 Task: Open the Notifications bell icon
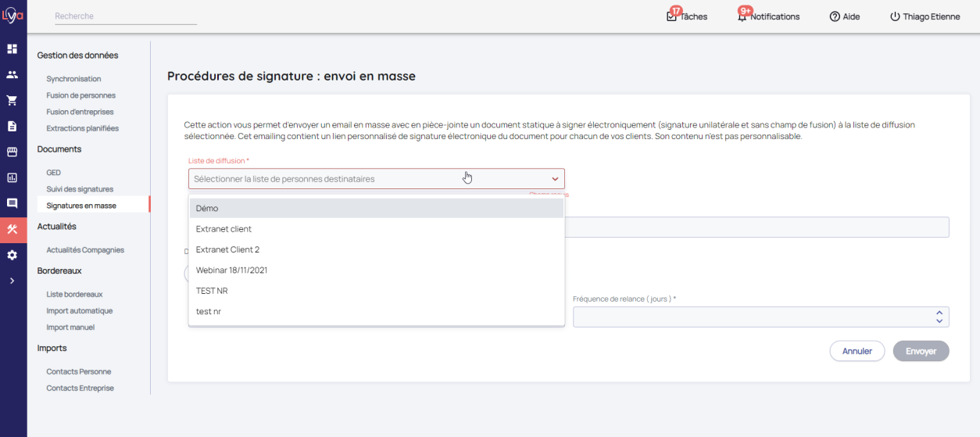[x=742, y=16]
